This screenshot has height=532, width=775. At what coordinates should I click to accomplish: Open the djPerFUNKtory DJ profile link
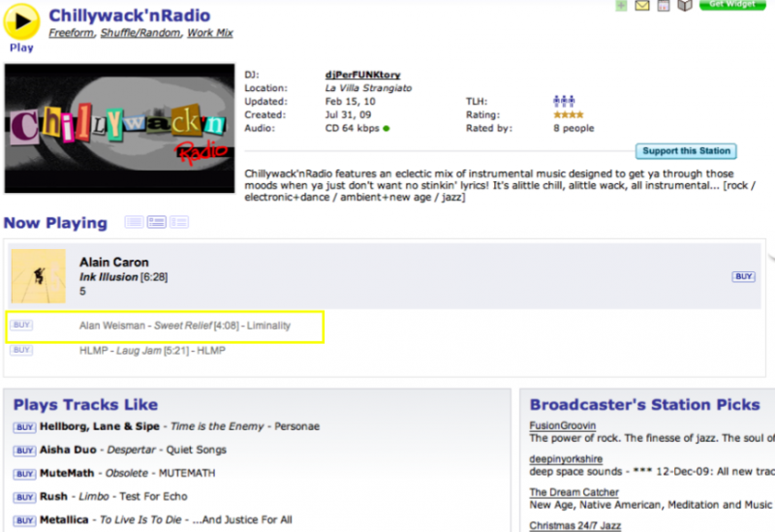(362, 75)
